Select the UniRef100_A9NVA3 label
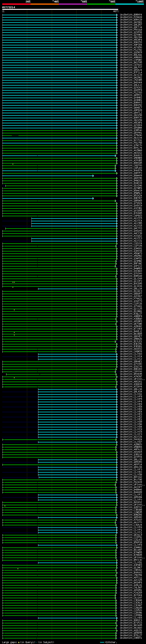The height and width of the screenshot is (644, 146). click(x=131, y=58)
